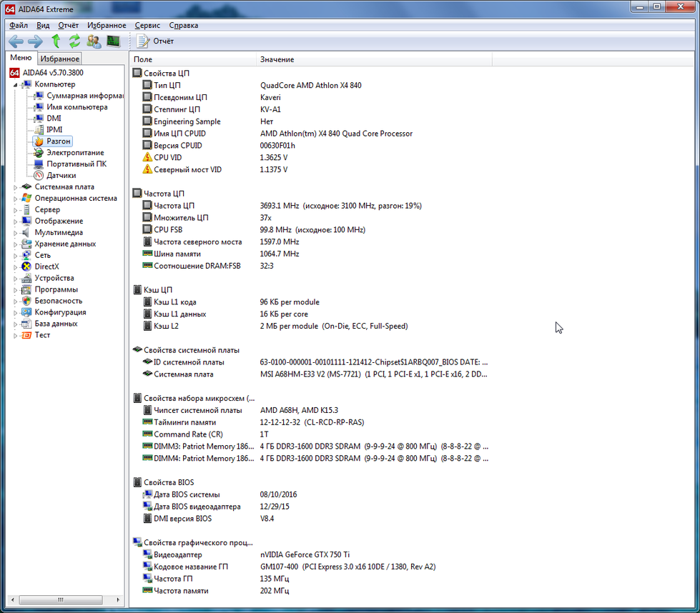This screenshot has width=700, height=613.
Task: Click the Тест benchmark icon
Action: coord(26,335)
